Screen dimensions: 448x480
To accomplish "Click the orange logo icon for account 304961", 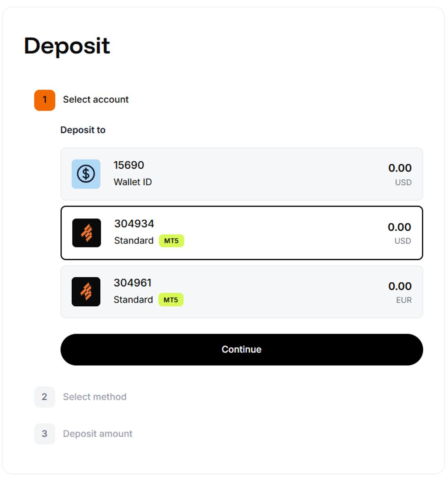I will pos(86,291).
